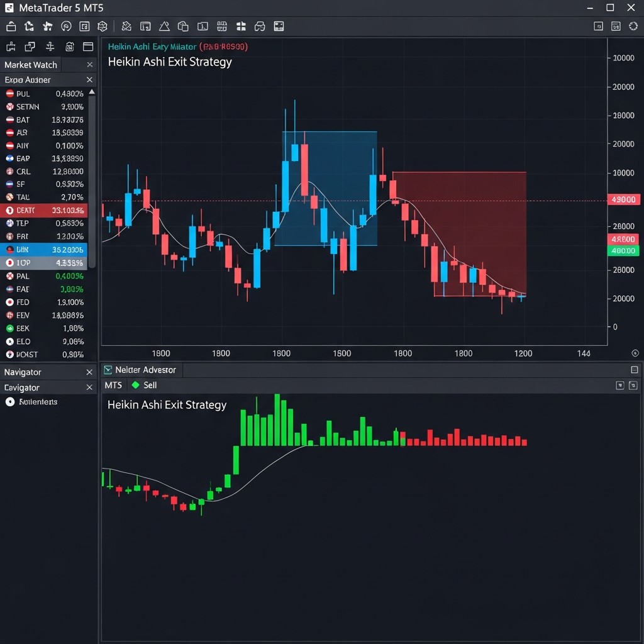Select the timeframe grid icon in toolbar
The height and width of the screenshot is (644, 644).
point(221,26)
